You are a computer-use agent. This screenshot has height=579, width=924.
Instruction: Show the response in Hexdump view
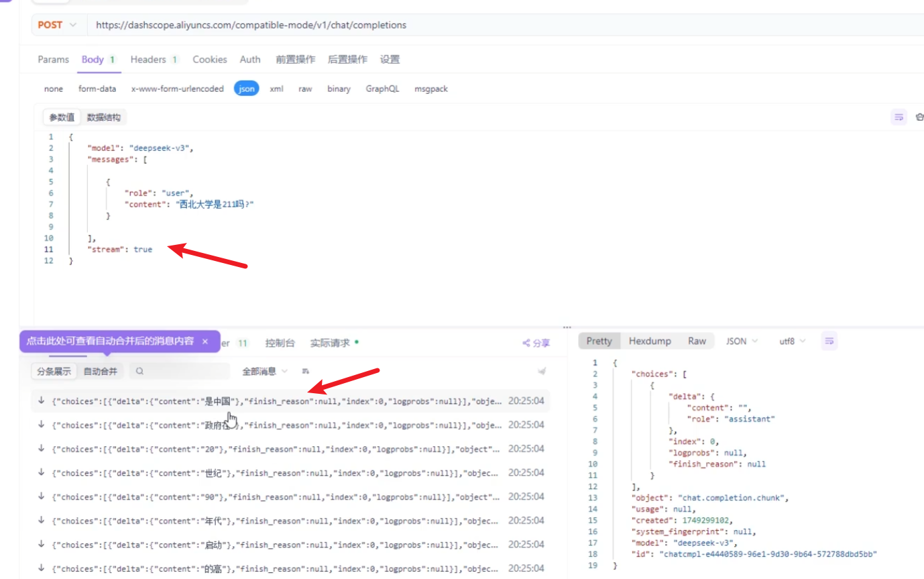point(650,341)
